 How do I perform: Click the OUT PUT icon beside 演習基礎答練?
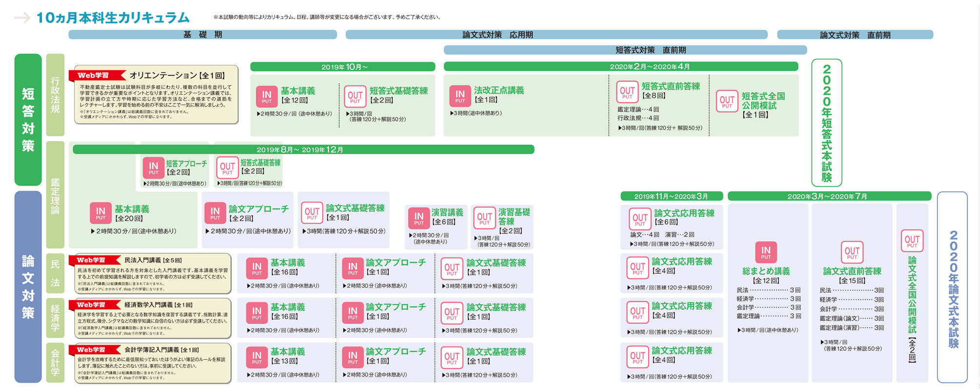click(484, 219)
